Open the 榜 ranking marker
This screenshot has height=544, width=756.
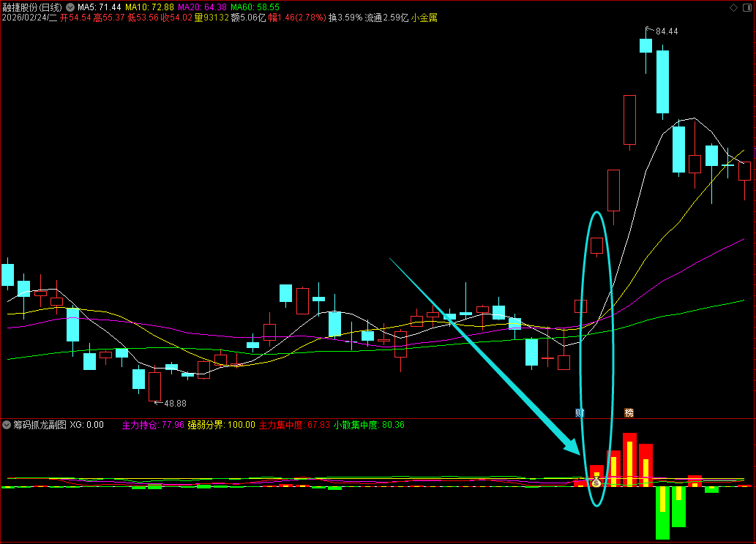(x=629, y=413)
